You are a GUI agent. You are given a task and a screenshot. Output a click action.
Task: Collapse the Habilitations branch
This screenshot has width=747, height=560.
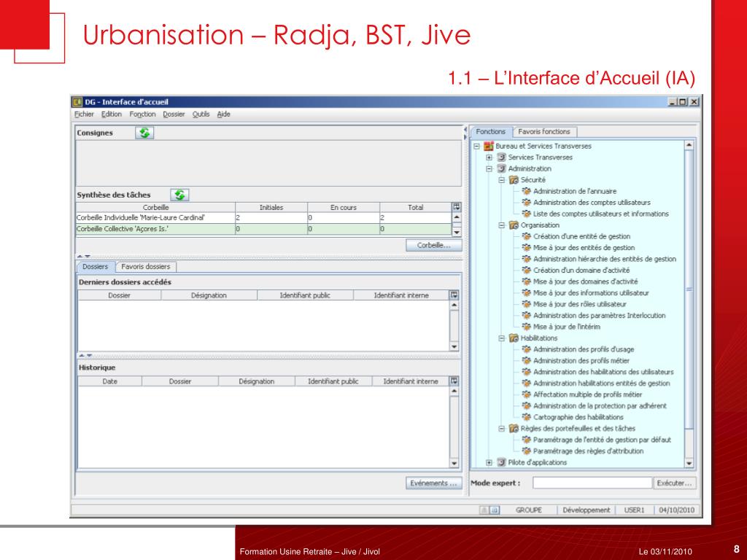(501, 338)
